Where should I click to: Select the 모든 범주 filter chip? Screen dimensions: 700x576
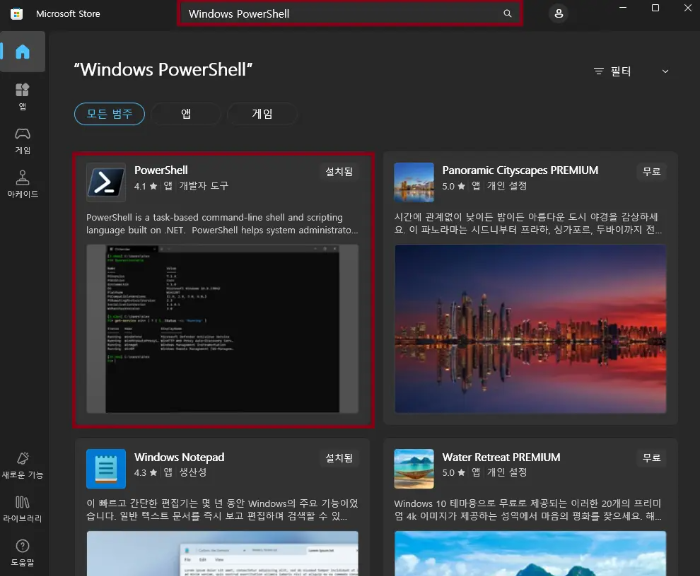(x=109, y=114)
